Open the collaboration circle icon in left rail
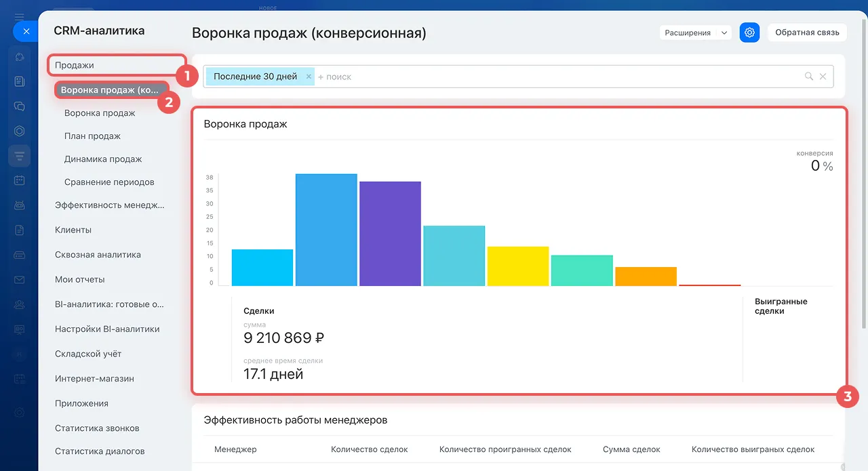The image size is (868, 471). click(19, 57)
